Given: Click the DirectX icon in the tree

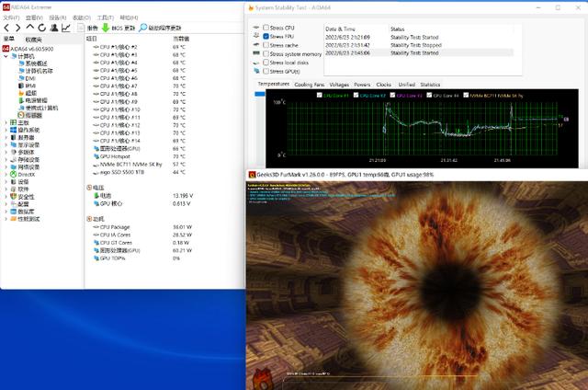Looking at the screenshot, I should tap(13, 175).
